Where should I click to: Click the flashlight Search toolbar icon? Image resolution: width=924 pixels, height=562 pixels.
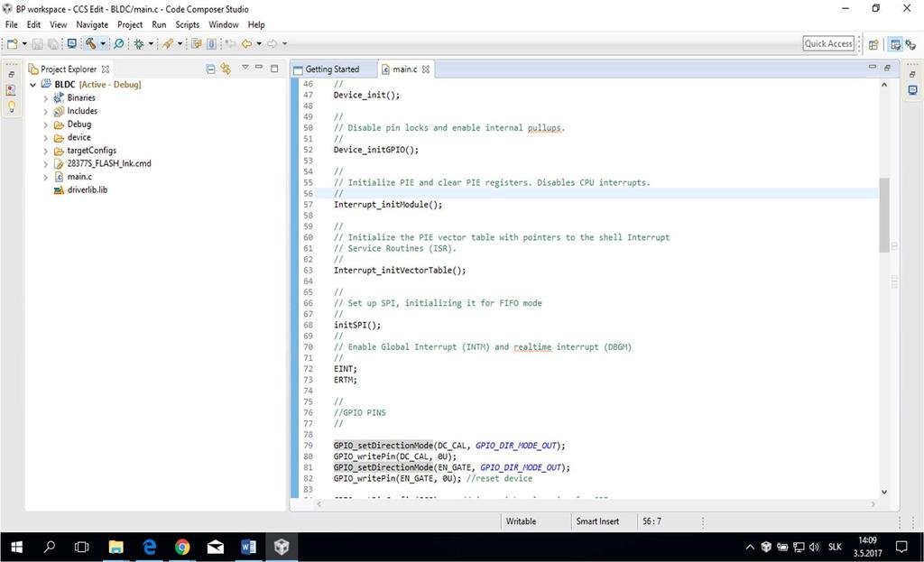tap(169, 43)
